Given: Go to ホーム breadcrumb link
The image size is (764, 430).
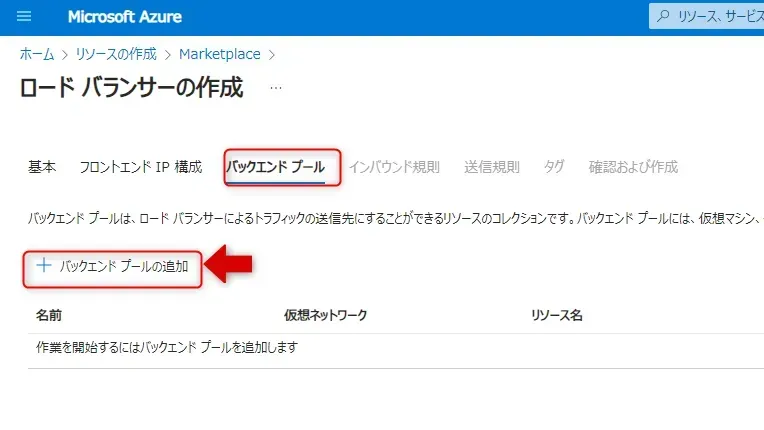Looking at the screenshot, I should [x=37, y=54].
